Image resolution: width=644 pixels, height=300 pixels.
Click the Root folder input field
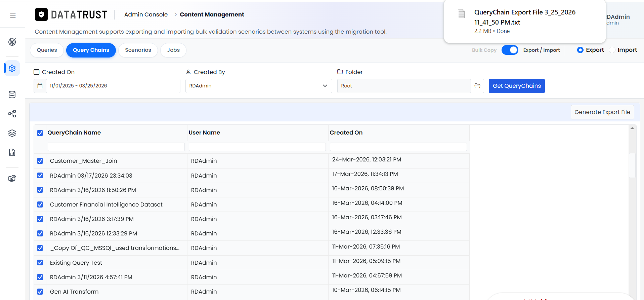tap(404, 86)
